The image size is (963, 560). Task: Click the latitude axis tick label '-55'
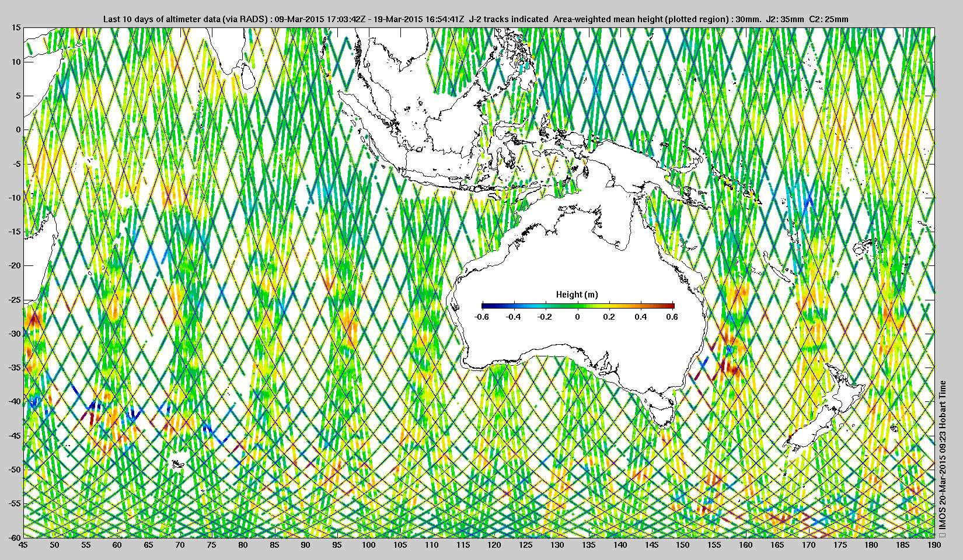15,503
